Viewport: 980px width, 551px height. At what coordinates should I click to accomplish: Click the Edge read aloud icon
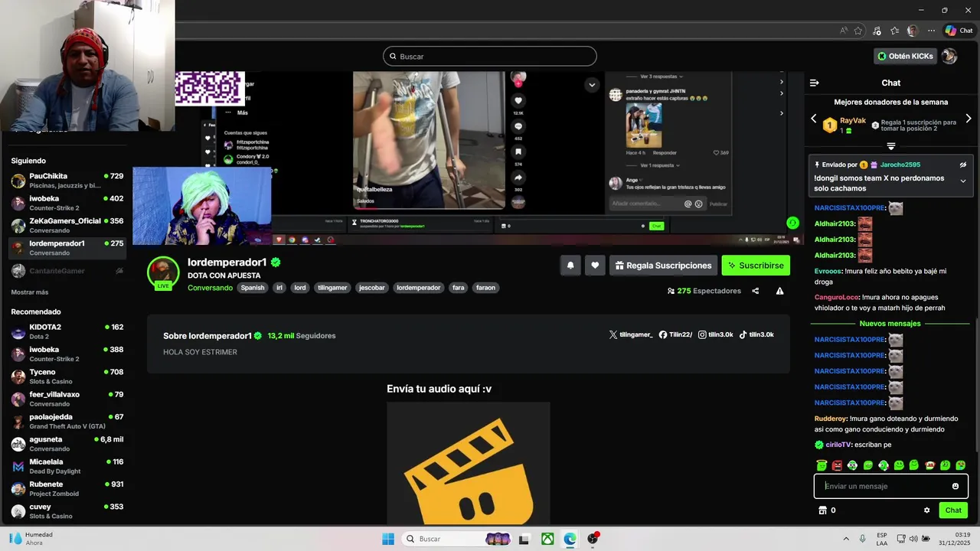(x=844, y=31)
